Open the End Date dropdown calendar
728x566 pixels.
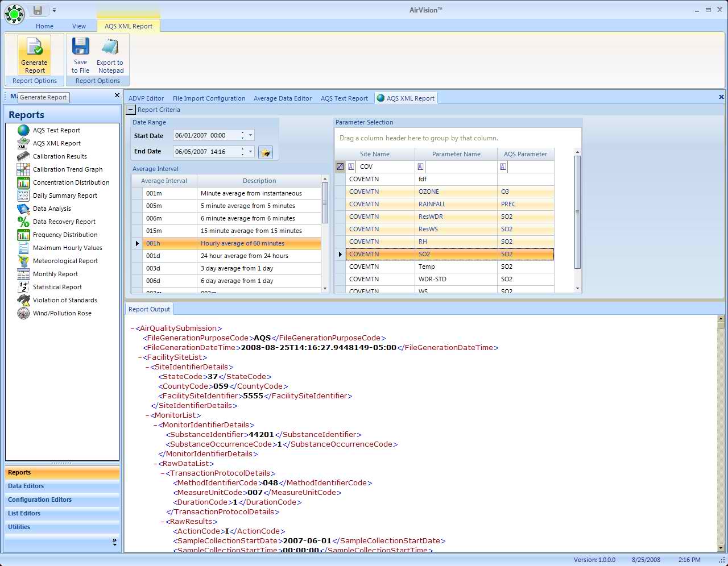coord(250,152)
